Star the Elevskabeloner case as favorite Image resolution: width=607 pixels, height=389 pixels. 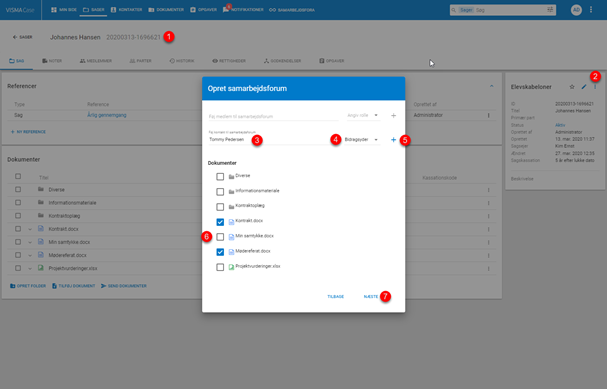(x=572, y=87)
